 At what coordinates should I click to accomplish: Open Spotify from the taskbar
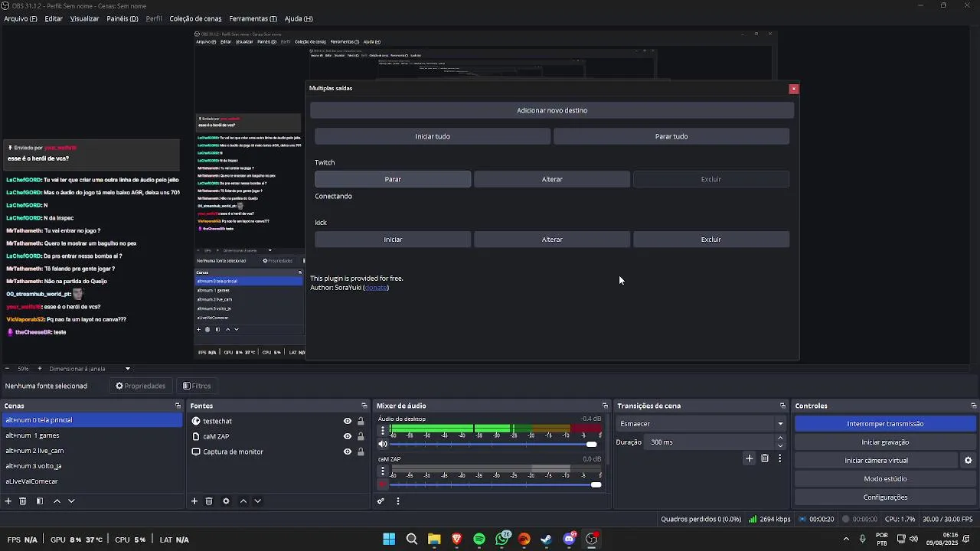tap(479, 540)
